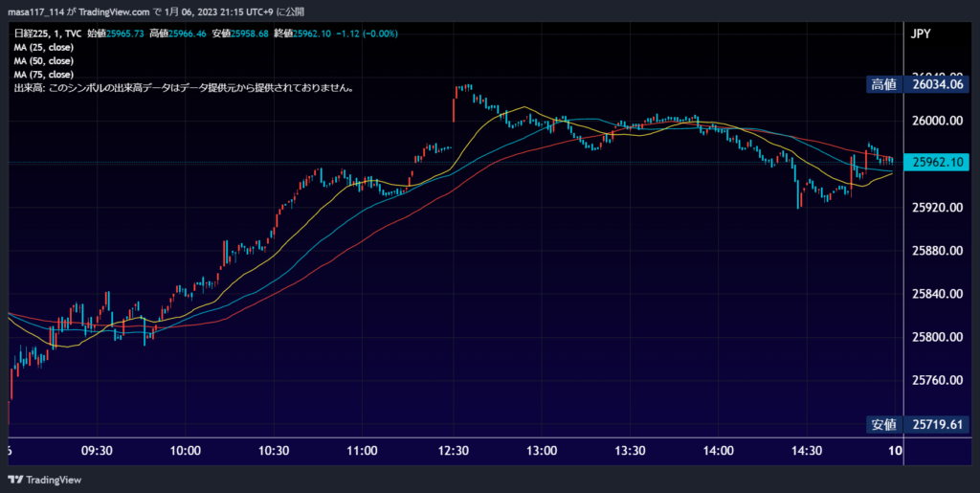Screen dimensions: 980x493
Task: Click the 14:30 time axis label
Action: [x=807, y=451]
